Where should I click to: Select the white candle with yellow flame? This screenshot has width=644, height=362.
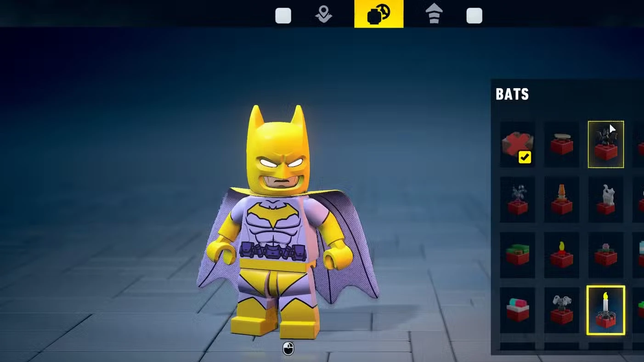click(x=606, y=310)
